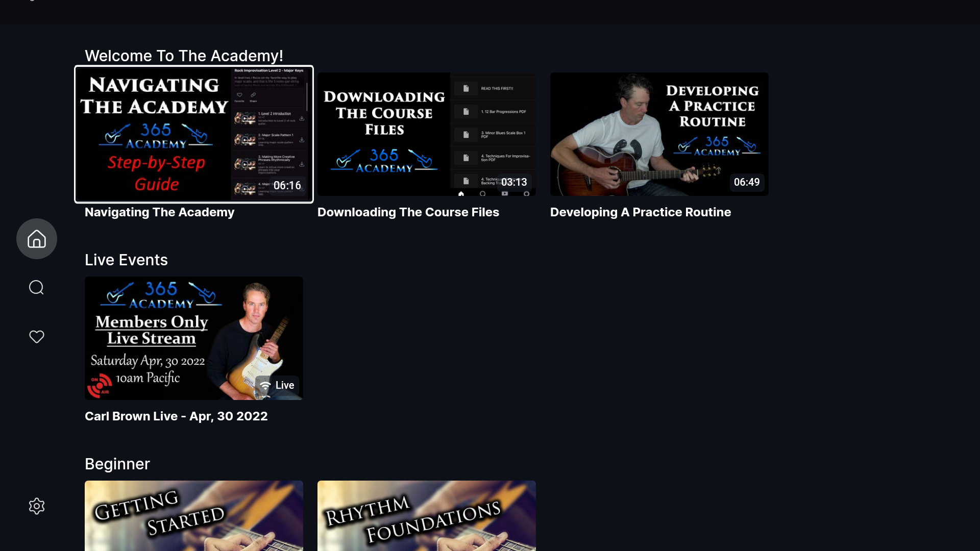This screenshot has width=980, height=551.
Task: Click the Navigating The Academy title
Action: 159,212
